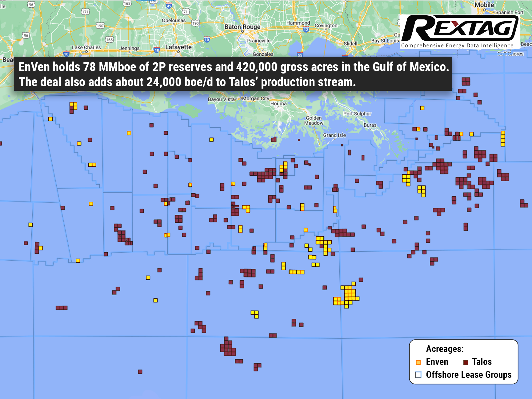The image size is (532, 399).
Task: Click the Lake Charles map label
Action: tap(86, 47)
